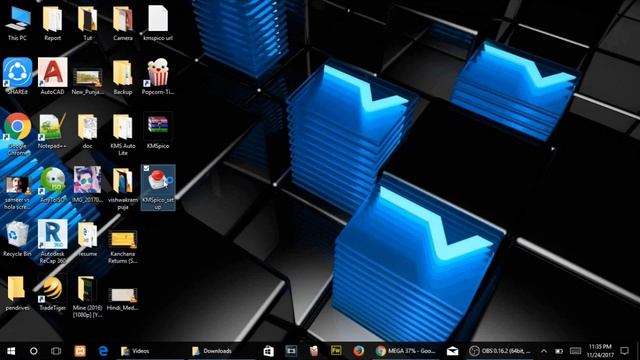Image resolution: width=640 pixels, height=360 pixels.
Task: Open Cortana search circle
Action: pos(33,351)
